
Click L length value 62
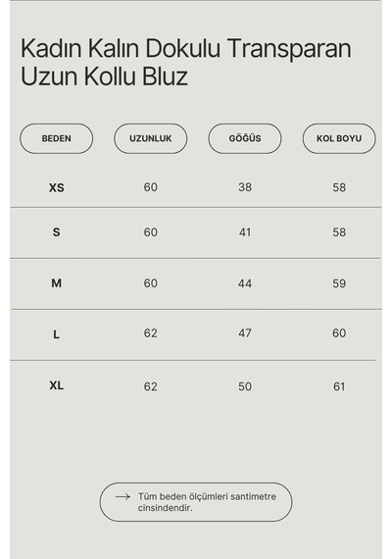pos(150,333)
